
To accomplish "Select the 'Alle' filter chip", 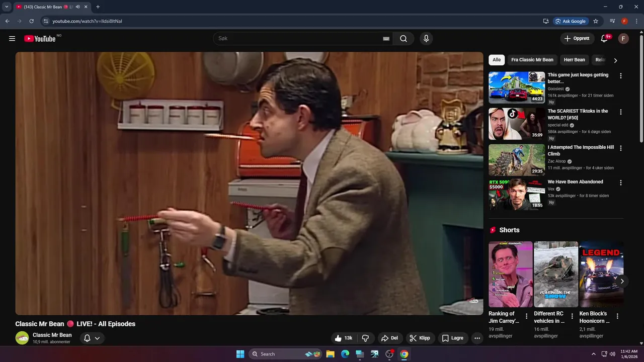I will coord(497,60).
